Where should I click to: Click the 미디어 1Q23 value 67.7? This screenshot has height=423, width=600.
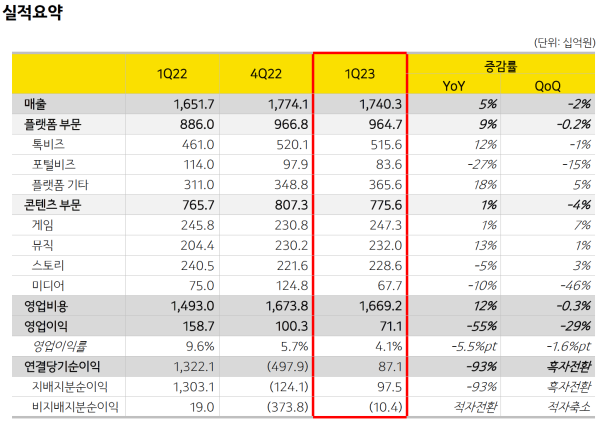click(x=390, y=286)
